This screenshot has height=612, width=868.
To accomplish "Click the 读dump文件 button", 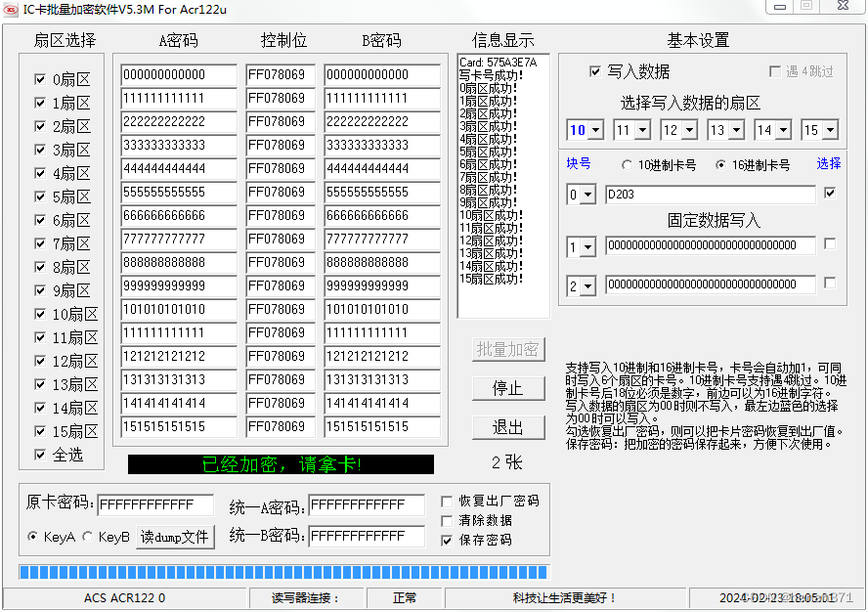I will tap(175, 537).
